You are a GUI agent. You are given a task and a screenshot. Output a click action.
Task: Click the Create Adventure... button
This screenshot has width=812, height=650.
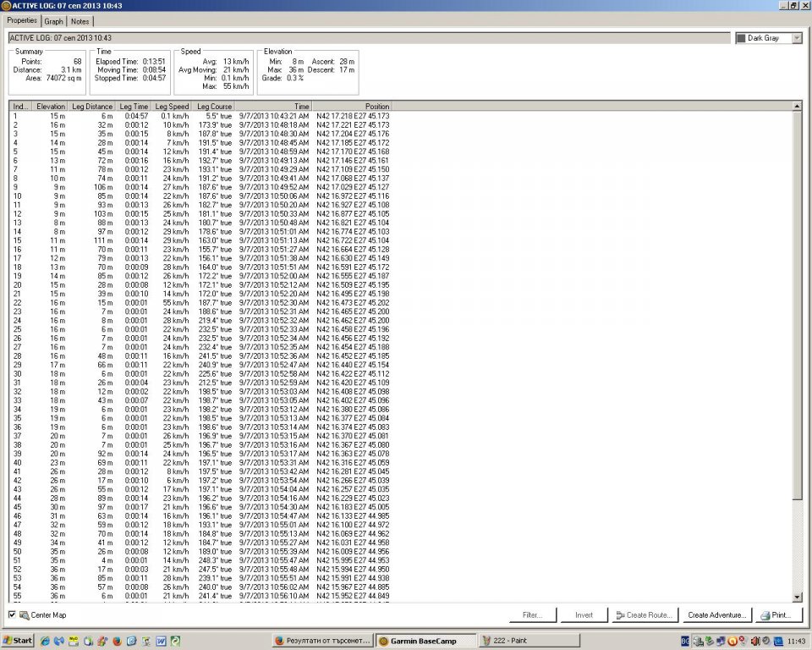click(x=716, y=614)
